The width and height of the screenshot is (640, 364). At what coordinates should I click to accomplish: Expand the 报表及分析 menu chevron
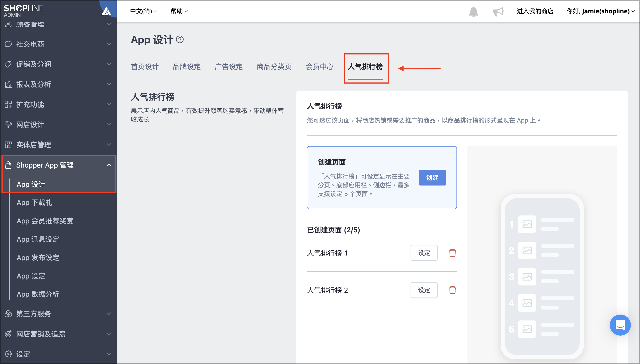(109, 84)
